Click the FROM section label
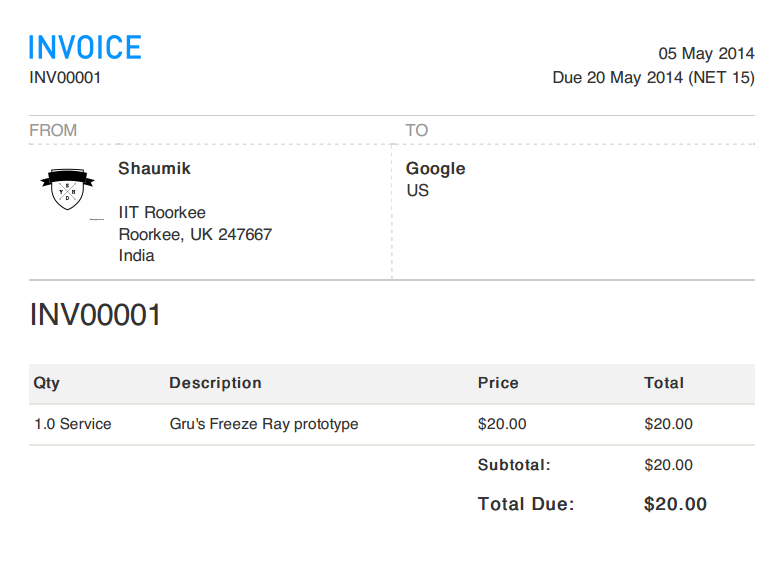 [53, 130]
